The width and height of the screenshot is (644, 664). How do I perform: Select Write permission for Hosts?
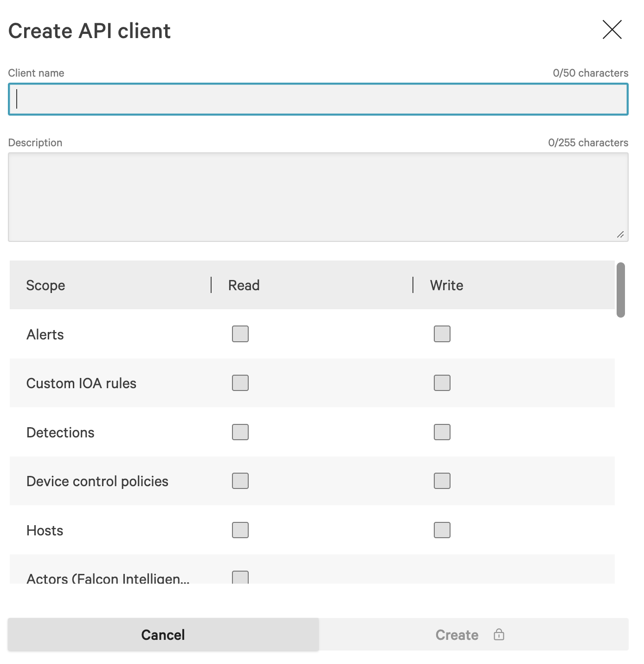(442, 530)
